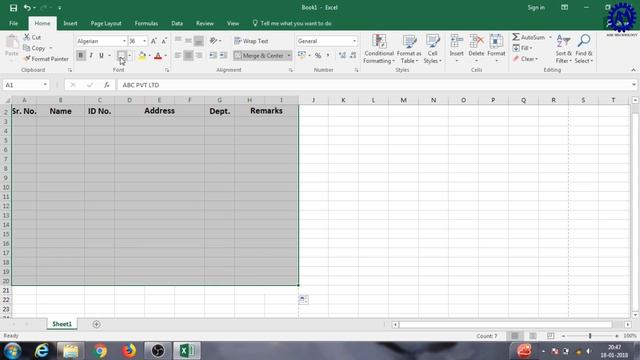Center the text horizontally
The height and width of the screenshot is (360, 640).
coord(188,55)
